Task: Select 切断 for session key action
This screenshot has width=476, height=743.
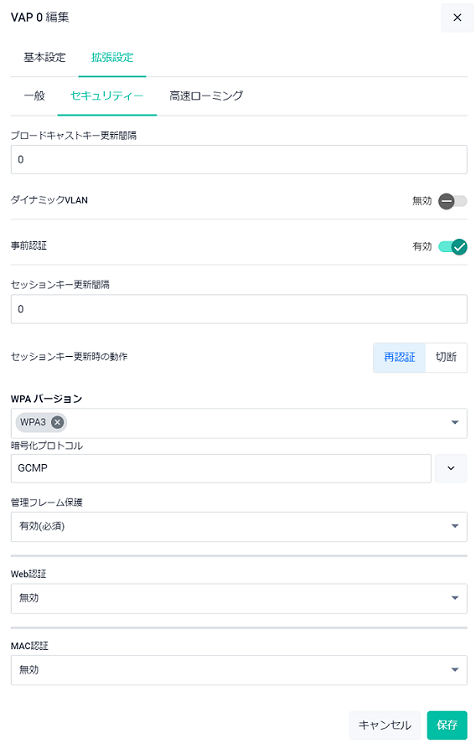Action: click(x=446, y=357)
